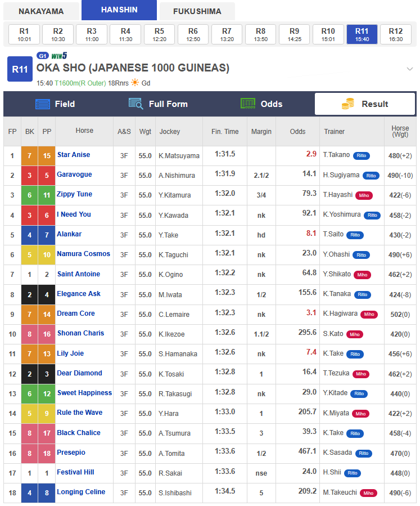
Task: View race R7 at 13:20
Action: pyautogui.click(x=227, y=34)
